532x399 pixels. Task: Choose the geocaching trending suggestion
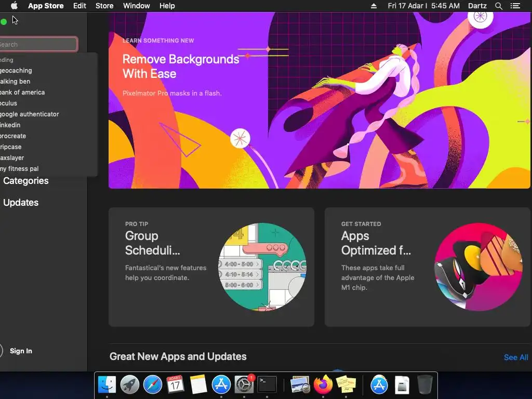(x=47, y=71)
